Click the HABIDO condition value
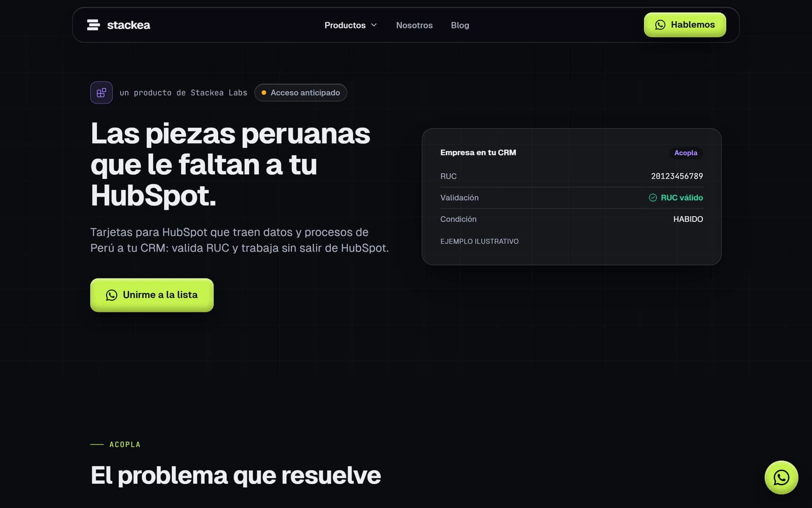The image size is (812, 508). 688,219
